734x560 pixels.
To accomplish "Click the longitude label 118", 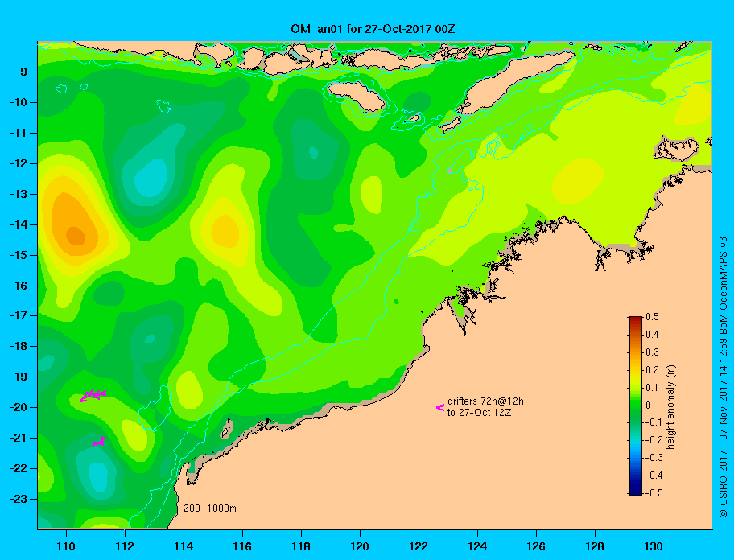I will click(x=301, y=546).
